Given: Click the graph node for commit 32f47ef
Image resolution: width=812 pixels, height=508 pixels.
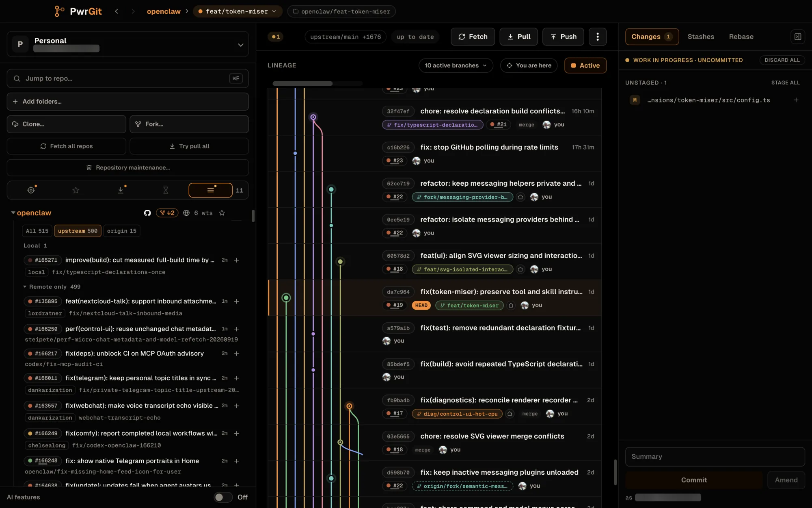Looking at the screenshot, I should (x=313, y=117).
